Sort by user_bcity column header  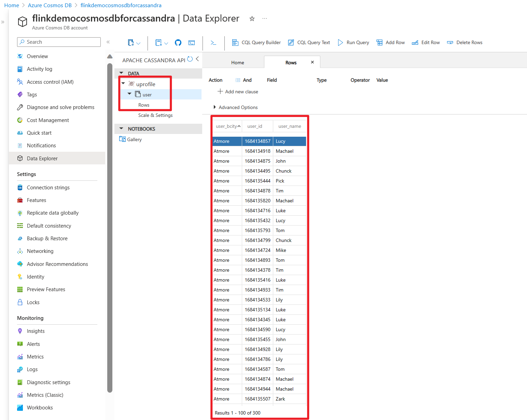click(x=227, y=126)
